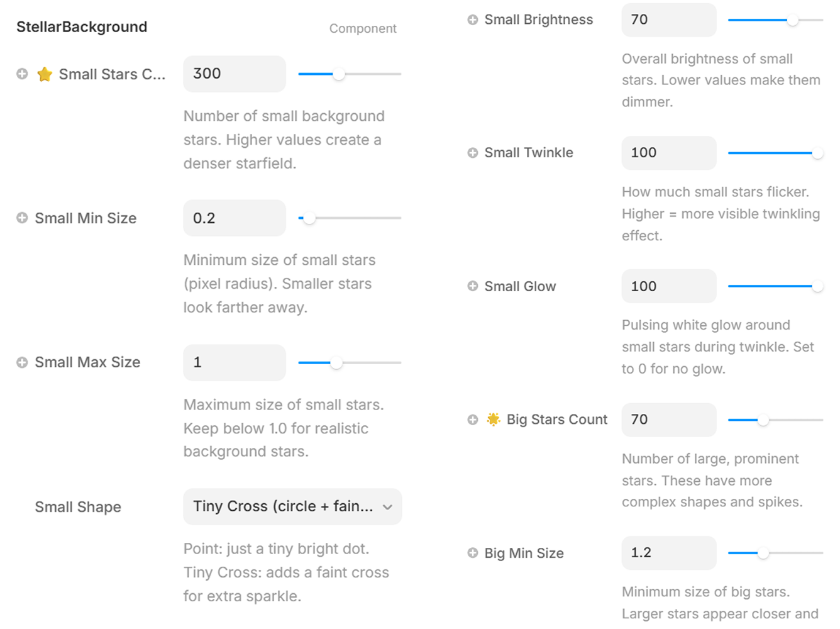Screen dimensions: 840x629
Task: Click plus icon beside Big Stars Count
Action: point(473,420)
